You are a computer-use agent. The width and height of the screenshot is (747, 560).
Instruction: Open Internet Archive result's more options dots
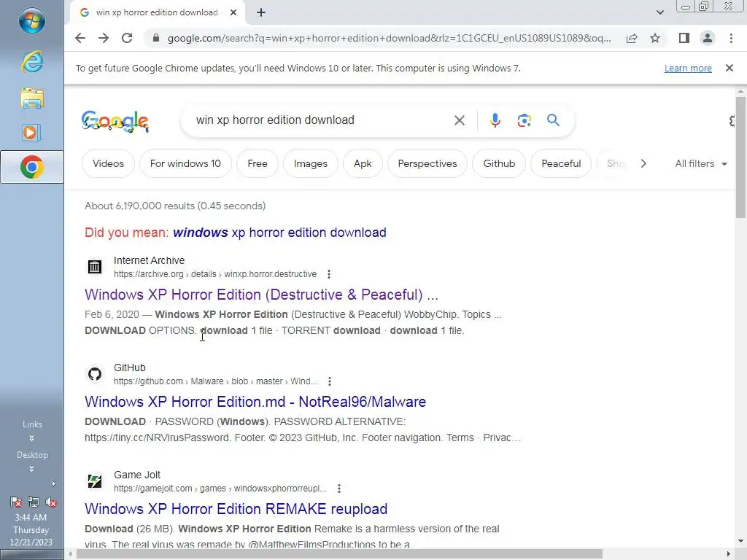point(329,274)
